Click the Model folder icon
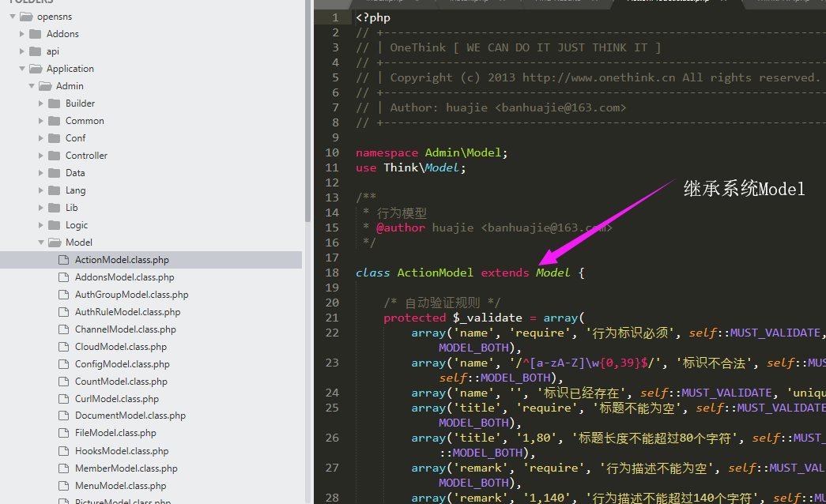Image resolution: width=826 pixels, height=504 pixels. (x=55, y=243)
